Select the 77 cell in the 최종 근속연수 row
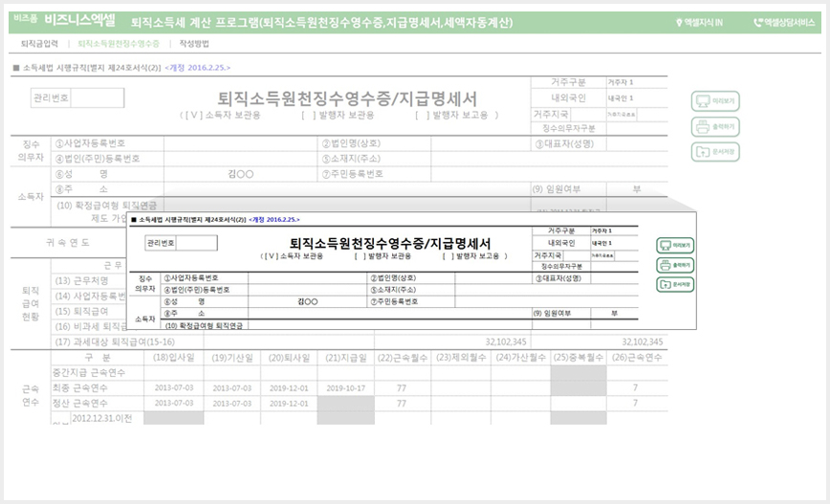The height and width of the screenshot is (504, 830). [402, 388]
